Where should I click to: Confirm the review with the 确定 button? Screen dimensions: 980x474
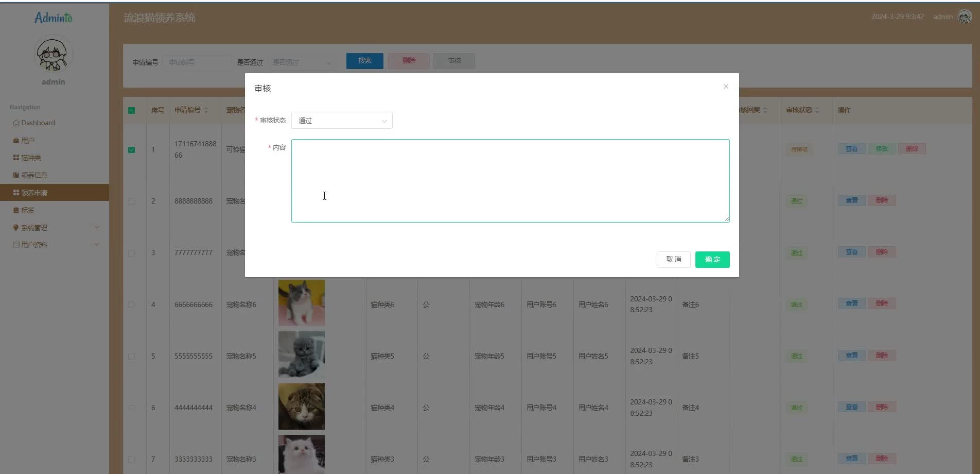[x=712, y=260]
